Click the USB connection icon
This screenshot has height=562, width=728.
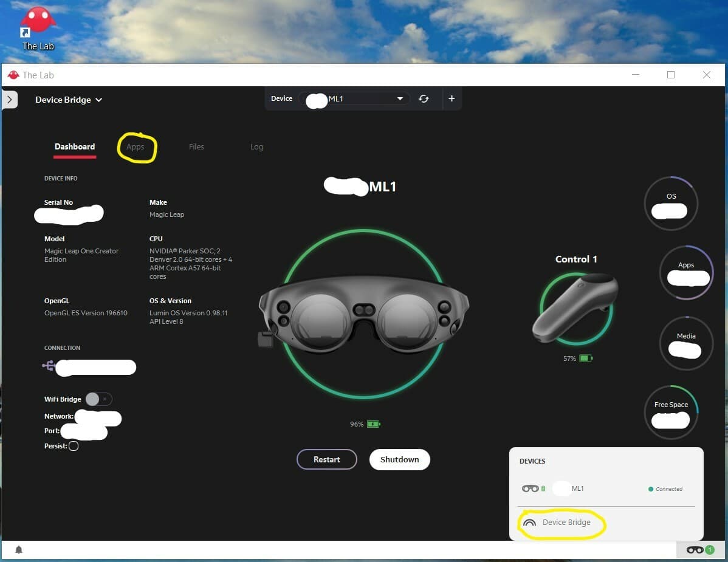[48, 366]
